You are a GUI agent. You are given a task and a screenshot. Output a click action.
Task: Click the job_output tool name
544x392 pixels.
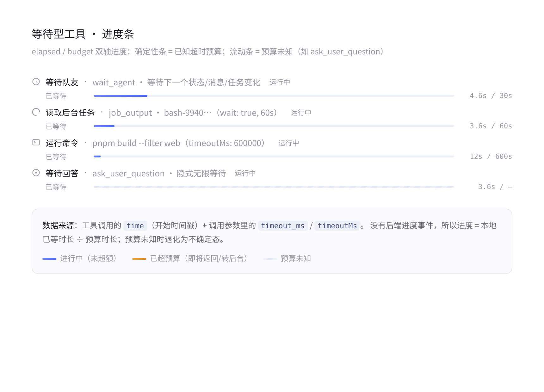(130, 113)
